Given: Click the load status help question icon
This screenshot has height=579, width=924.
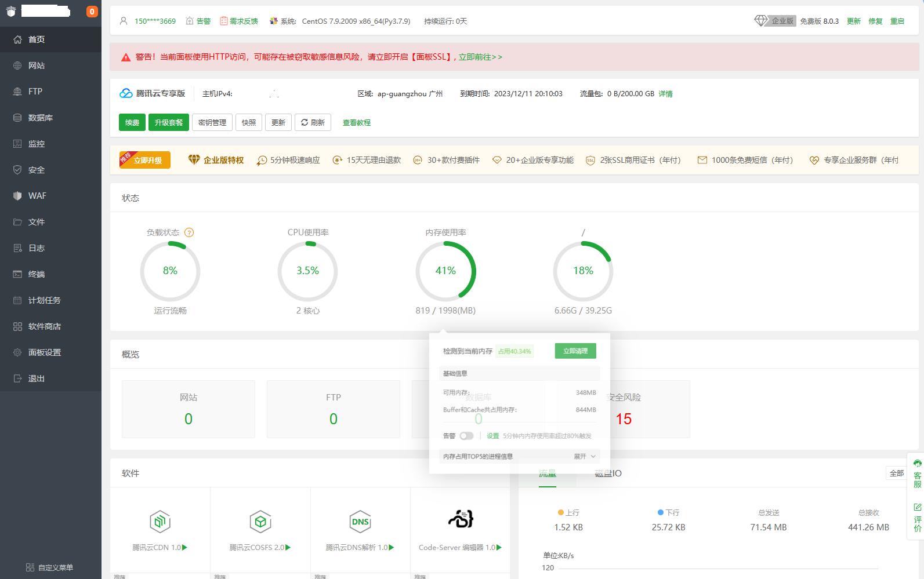Looking at the screenshot, I should click(189, 232).
